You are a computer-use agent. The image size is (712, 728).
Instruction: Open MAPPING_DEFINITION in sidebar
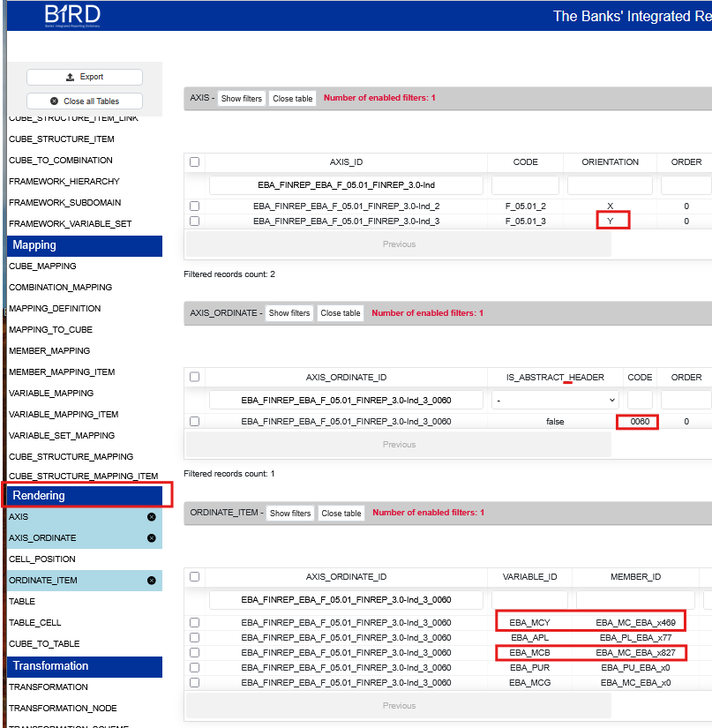[55, 308]
